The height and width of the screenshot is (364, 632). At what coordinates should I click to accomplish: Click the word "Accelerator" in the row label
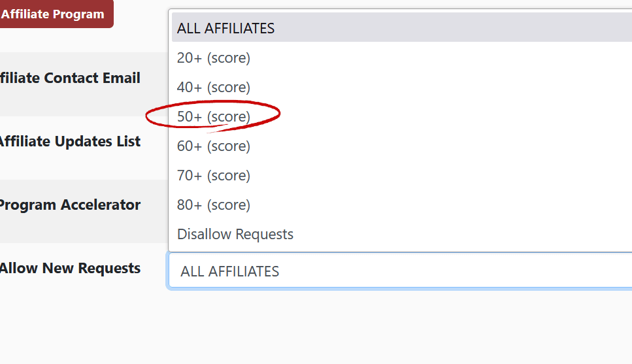tap(101, 205)
